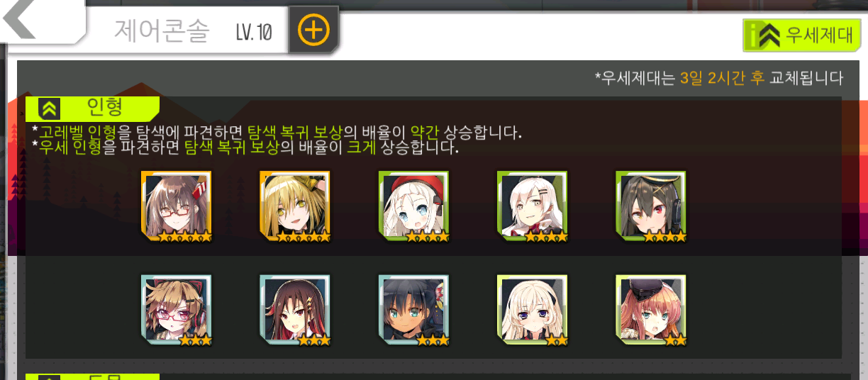Image resolution: width=868 pixels, height=380 pixels.
Task: Choose the white-haired doll wearing red beret
Action: [413, 206]
